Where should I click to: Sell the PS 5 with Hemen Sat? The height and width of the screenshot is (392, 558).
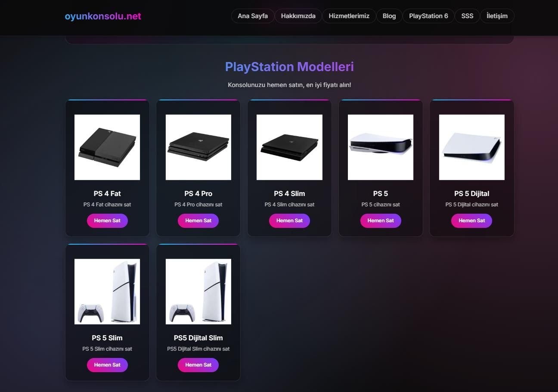pyautogui.click(x=381, y=221)
